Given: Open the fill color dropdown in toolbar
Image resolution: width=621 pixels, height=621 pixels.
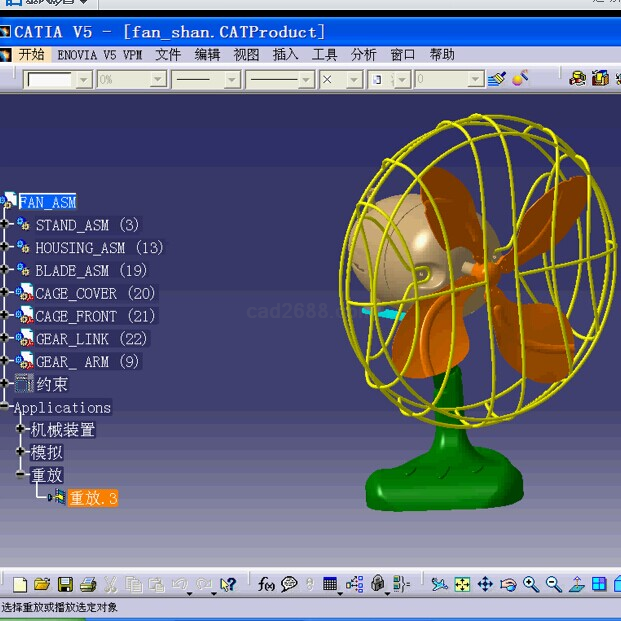Looking at the screenshot, I should coord(82,79).
